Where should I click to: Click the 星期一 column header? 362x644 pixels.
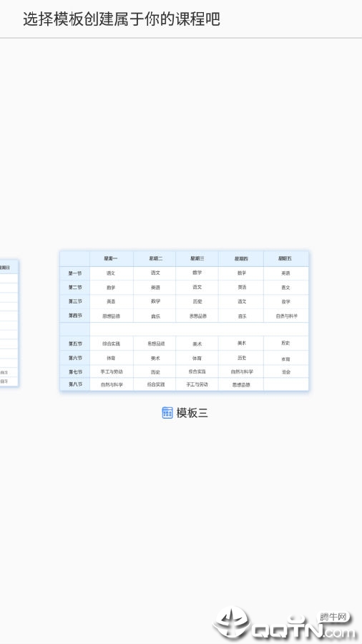click(111, 259)
